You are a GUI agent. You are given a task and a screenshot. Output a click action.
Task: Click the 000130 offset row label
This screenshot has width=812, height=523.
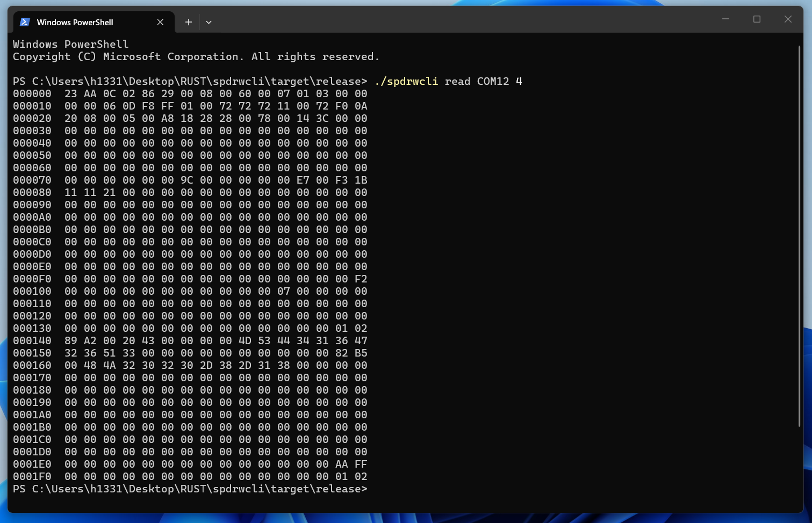click(x=32, y=328)
